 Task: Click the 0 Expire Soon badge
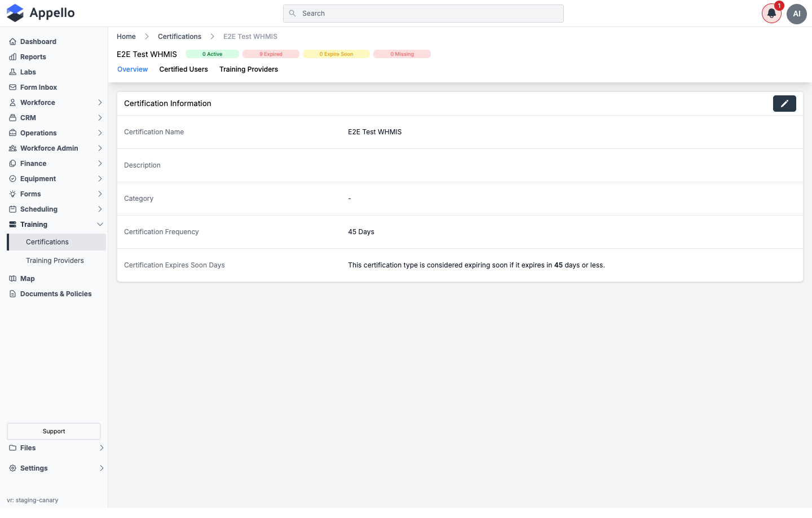336,54
